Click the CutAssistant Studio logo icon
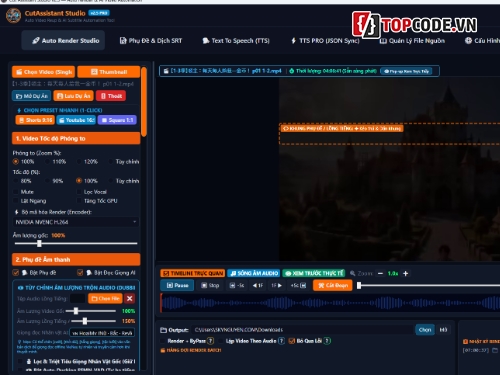 (x=13, y=15)
